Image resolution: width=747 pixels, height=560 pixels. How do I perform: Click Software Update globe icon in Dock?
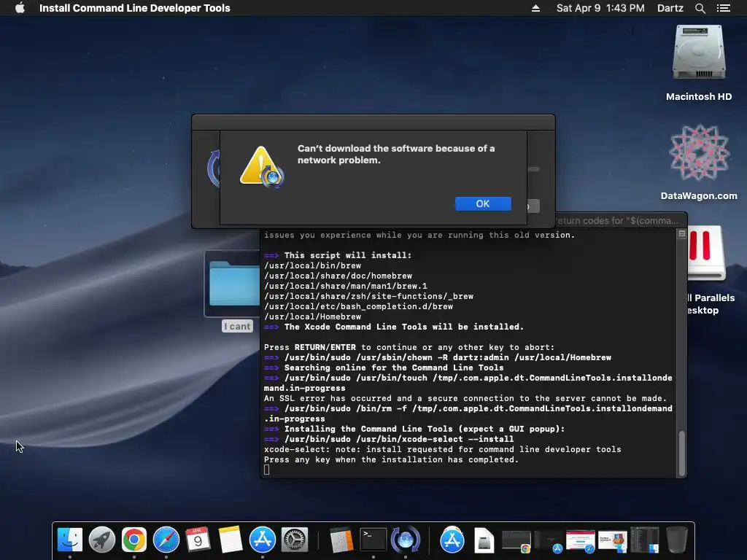(x=406, y=540)
